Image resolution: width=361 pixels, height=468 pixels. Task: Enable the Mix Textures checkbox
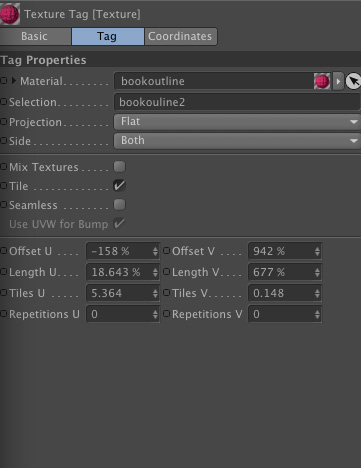(x=119, y=166)
